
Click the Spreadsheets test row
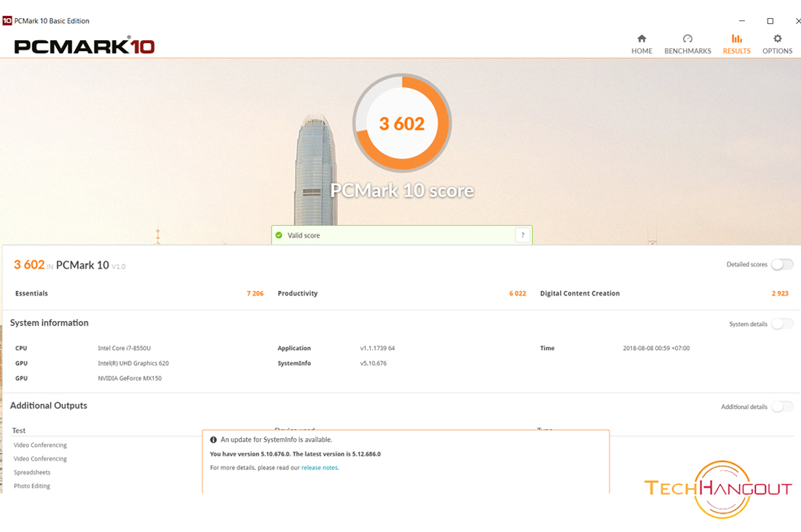32,473
